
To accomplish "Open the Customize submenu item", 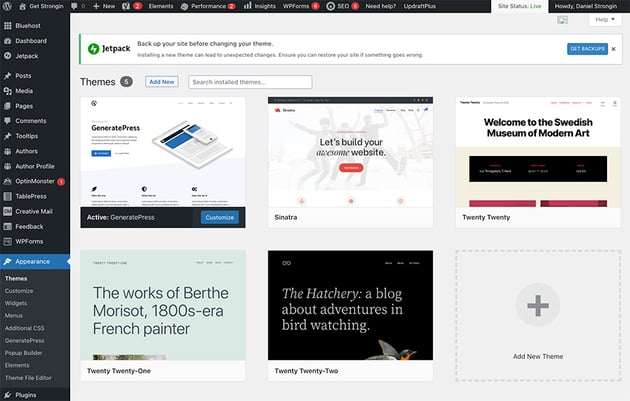I will coord(19,291).
